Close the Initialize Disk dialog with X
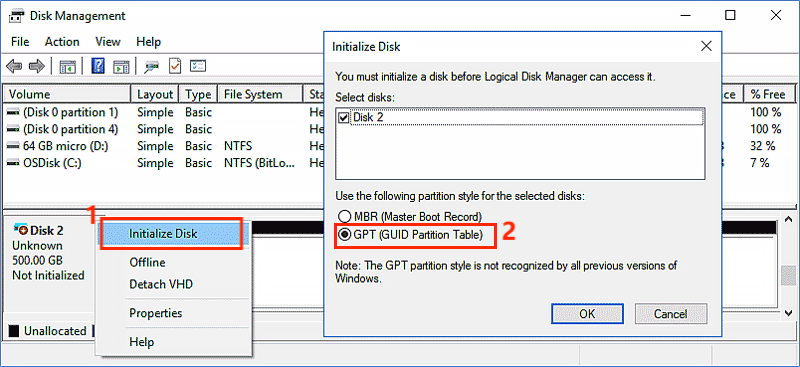Viewport: 800px width, 367px height. pyautogui.click(x=706, y=46)
